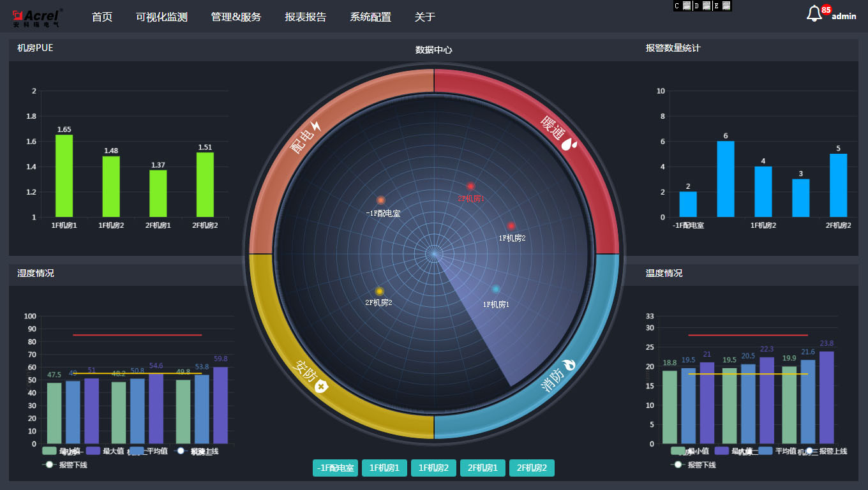
Task: Toggle 报警上线 legend in temperature chart
Action: pyautogui.click(x=824, y=451)
